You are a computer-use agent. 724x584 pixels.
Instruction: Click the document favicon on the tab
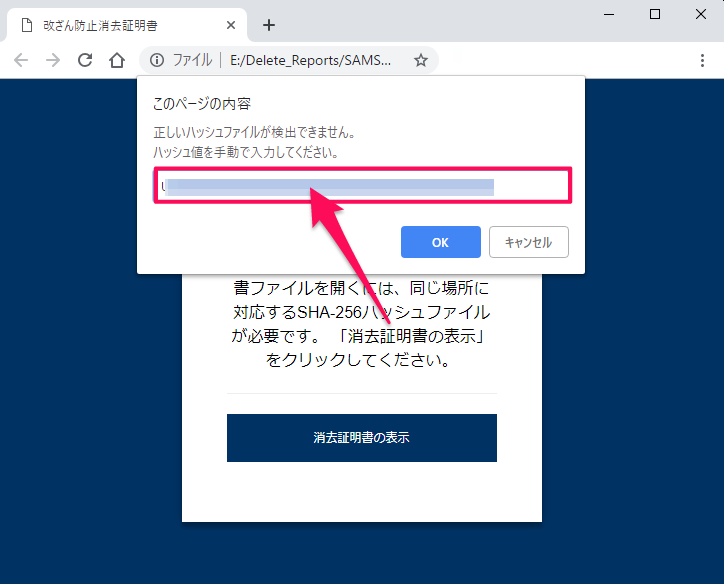point(27,25)
